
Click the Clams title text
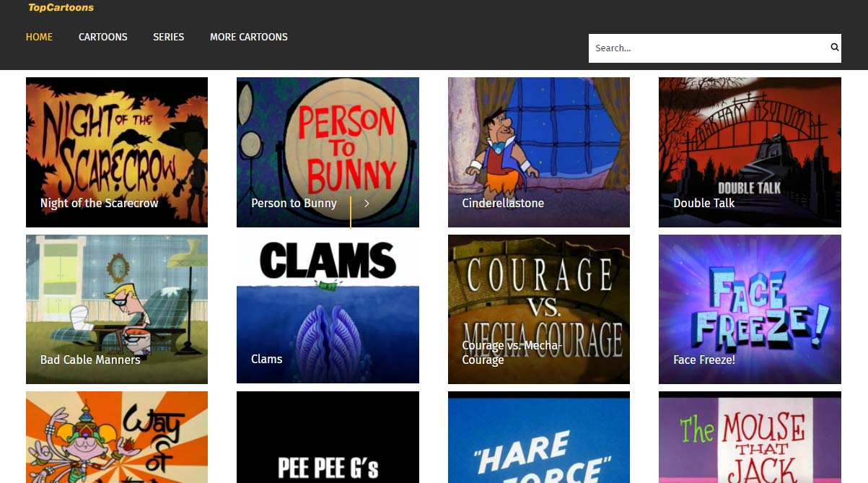266,359
